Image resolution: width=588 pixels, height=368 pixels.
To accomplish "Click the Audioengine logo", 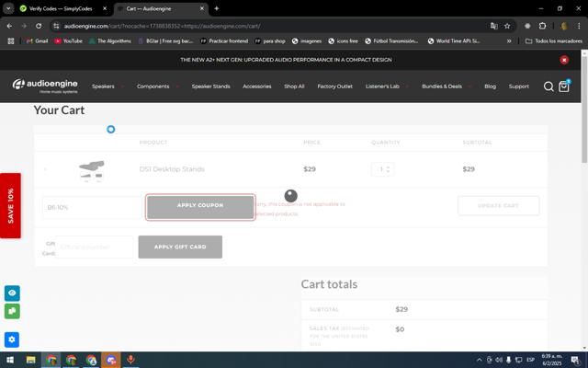I will pos(45,86).
